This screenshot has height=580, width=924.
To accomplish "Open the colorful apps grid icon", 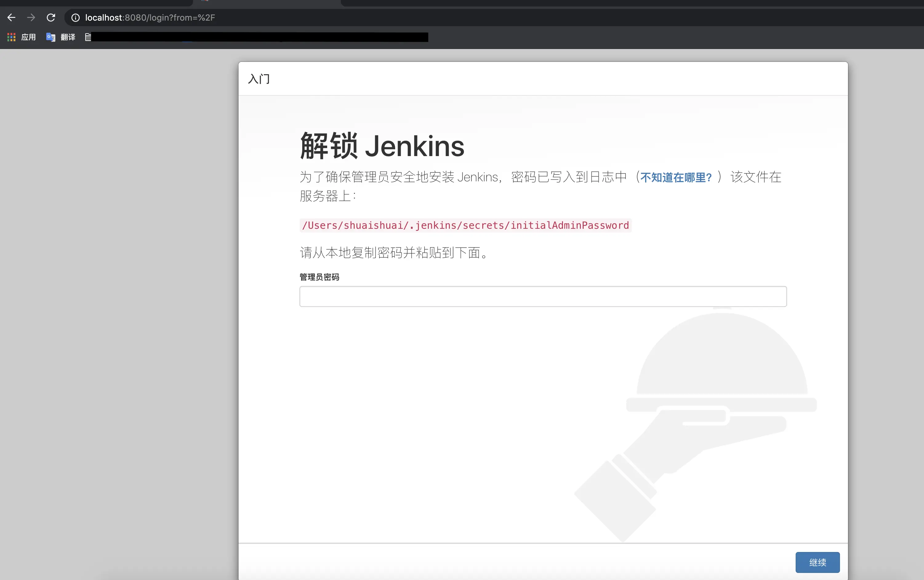I will point(11,37).
